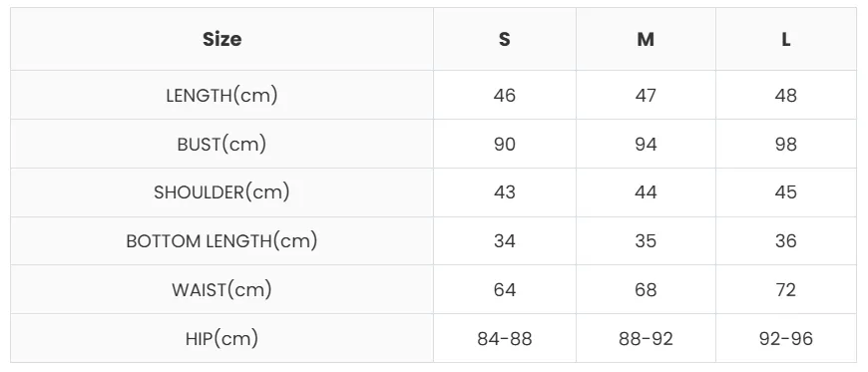Screen dimensions: 868x372
Task: Select the bust value 98 for L
Action: [786, 144]
